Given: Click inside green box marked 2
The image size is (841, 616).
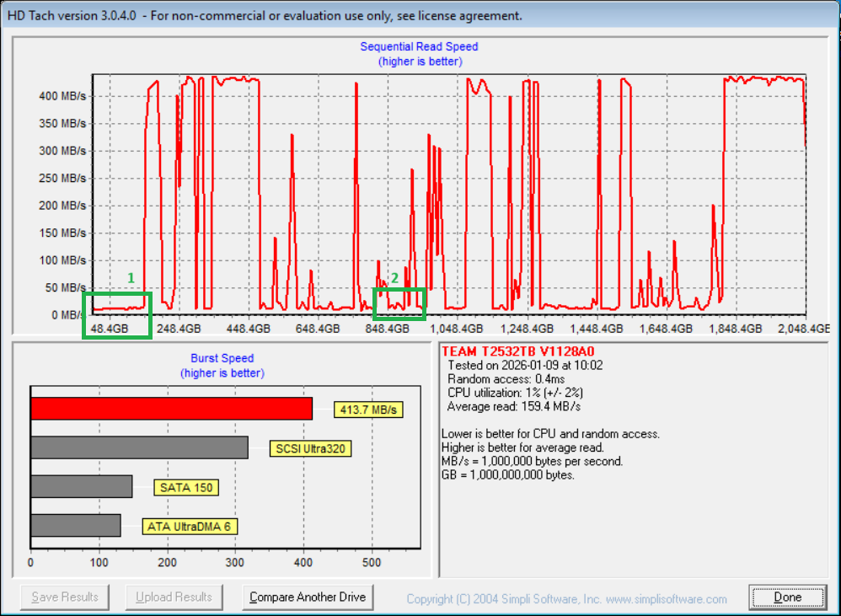Looking at the screenshot, I should 399,304.
